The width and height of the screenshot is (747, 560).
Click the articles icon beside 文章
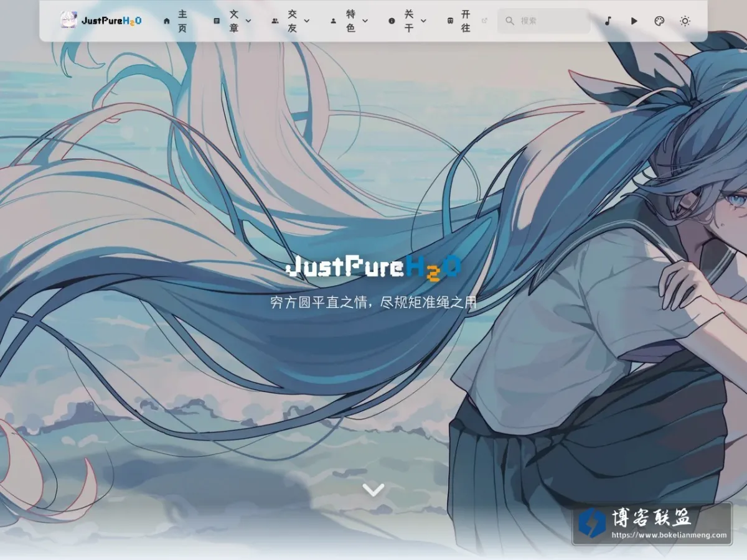(x=217, y=21)
